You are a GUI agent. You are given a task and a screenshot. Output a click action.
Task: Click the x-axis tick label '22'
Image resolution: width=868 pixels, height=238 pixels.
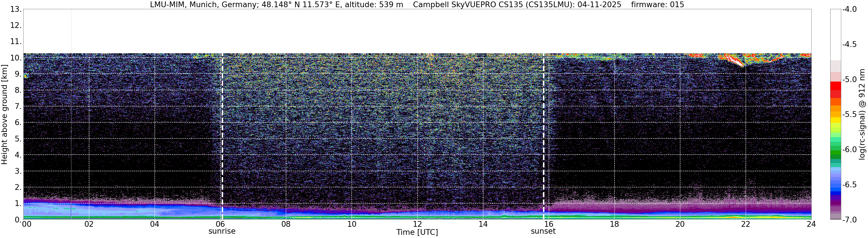click(745, 224)
